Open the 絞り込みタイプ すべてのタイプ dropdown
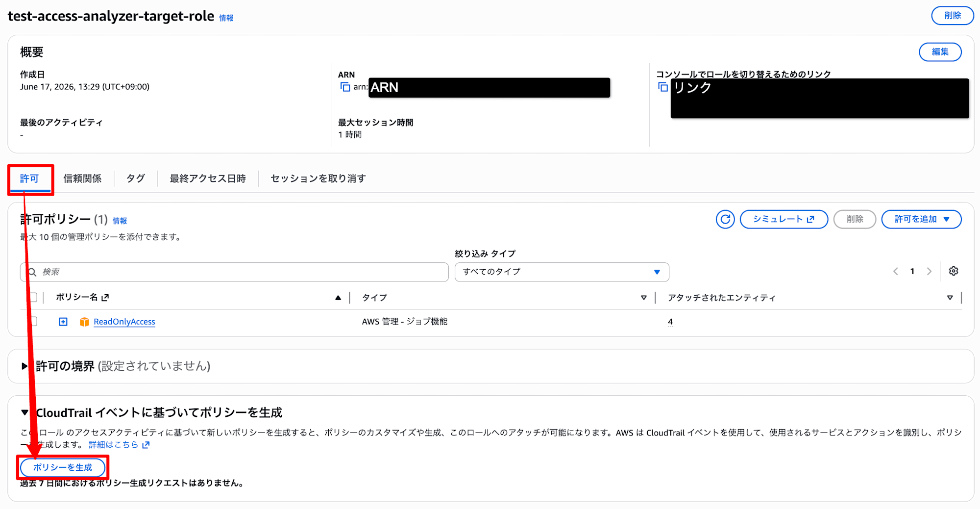980x509 pixels. tap(562, 272)
